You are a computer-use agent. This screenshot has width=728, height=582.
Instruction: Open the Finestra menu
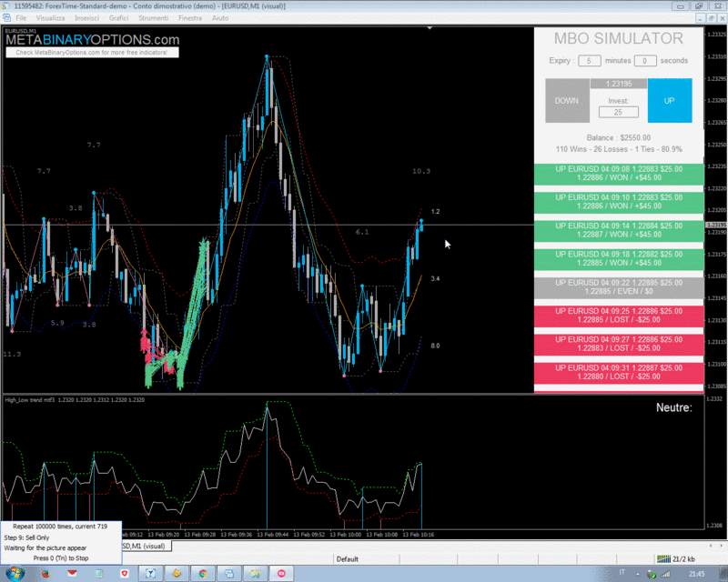(x=190, y=18)
